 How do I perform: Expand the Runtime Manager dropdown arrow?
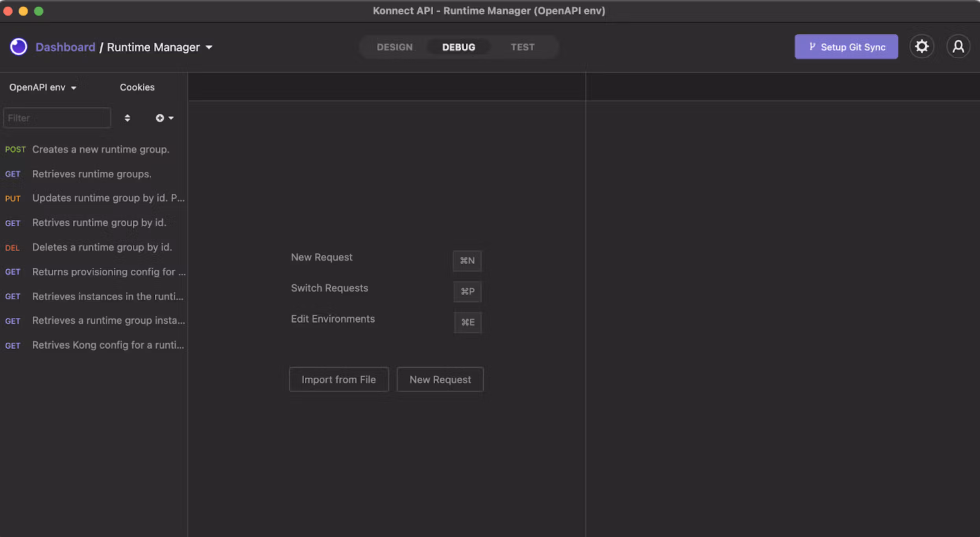tap(209, 47)
